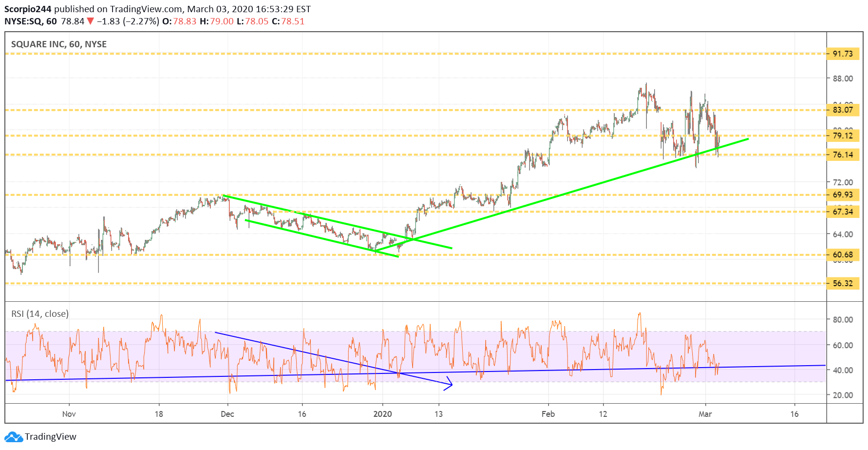
Task: Select the 76.14 price level label
Action: coord(843,155)
